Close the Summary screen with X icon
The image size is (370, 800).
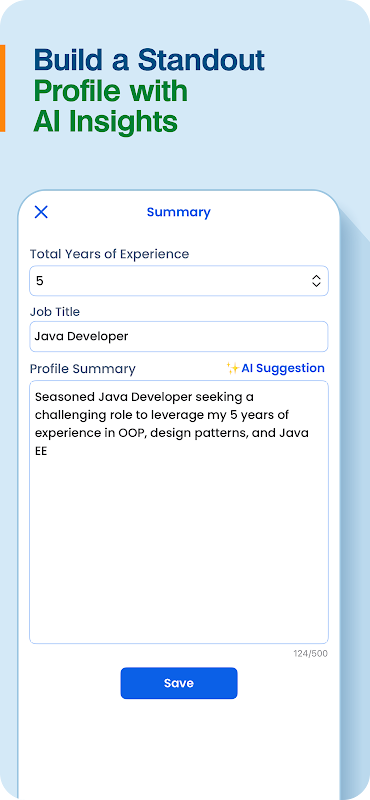coord(41,212)
